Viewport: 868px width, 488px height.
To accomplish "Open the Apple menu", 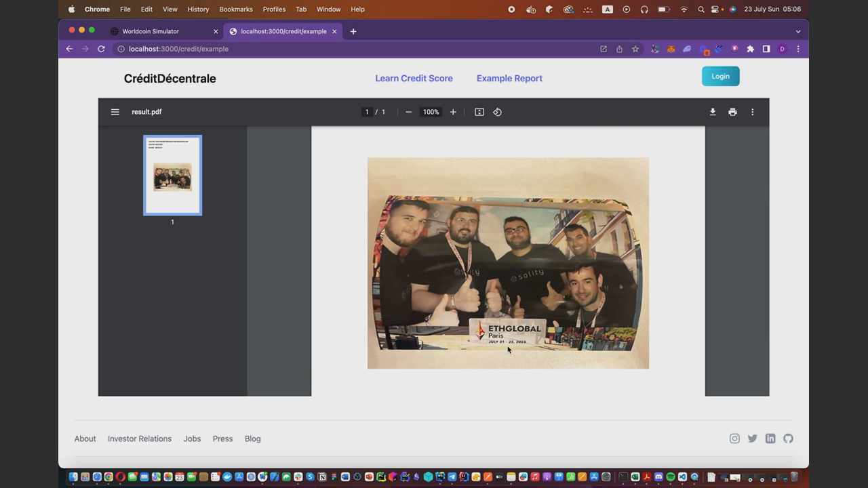I will point(71,9).
